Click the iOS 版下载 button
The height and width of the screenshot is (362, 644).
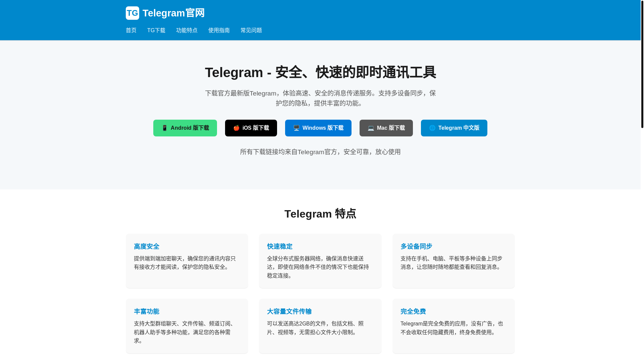coord(251,128)
